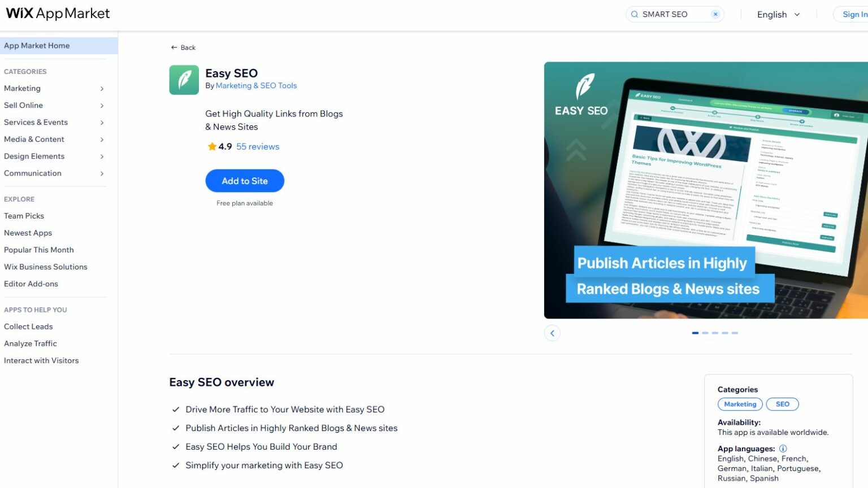Open the English language dropdown

778,14
